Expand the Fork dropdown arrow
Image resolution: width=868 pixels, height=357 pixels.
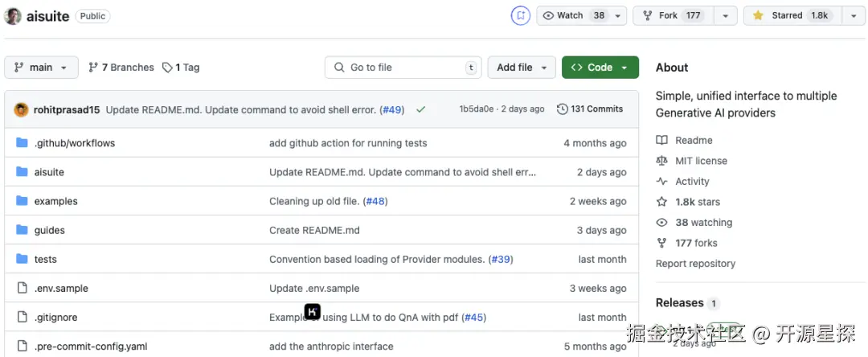(725, 15)
